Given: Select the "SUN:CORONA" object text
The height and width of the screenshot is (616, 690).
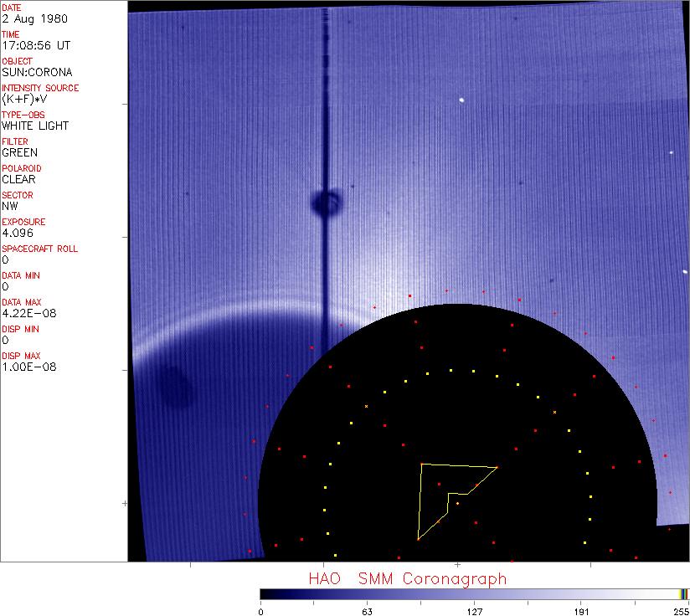Looking at the screenshot, I should pos(36,72).
